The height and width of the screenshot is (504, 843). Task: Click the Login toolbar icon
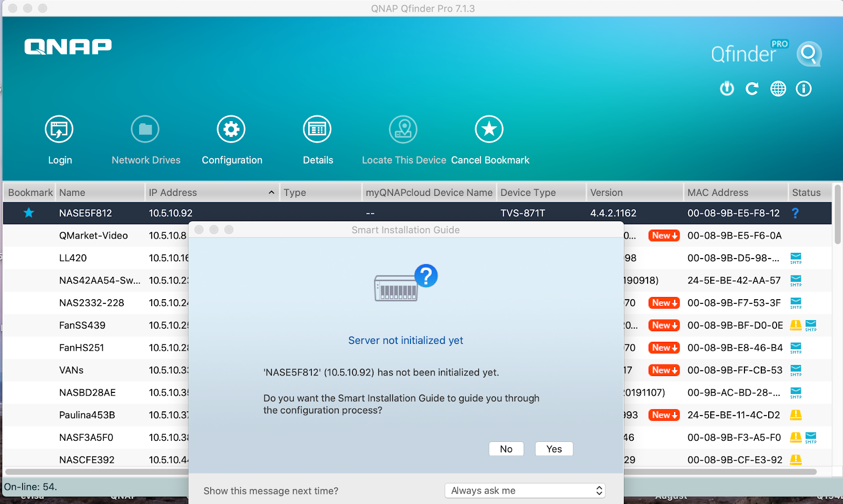pos(59,130)
